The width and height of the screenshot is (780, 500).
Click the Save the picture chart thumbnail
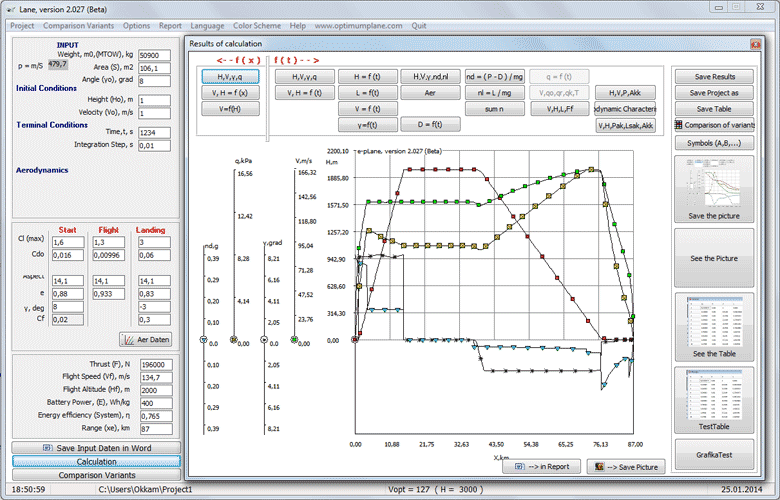(714, 189)
